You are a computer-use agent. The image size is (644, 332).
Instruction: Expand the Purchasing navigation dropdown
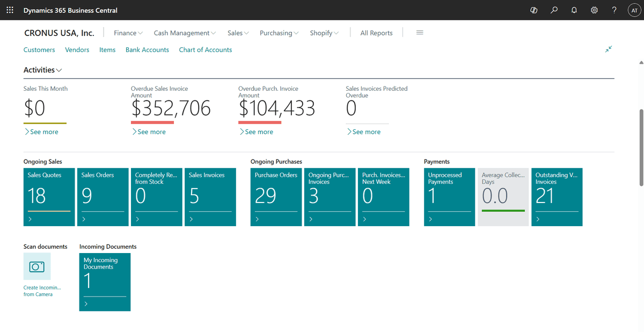[x=279, y=33]
